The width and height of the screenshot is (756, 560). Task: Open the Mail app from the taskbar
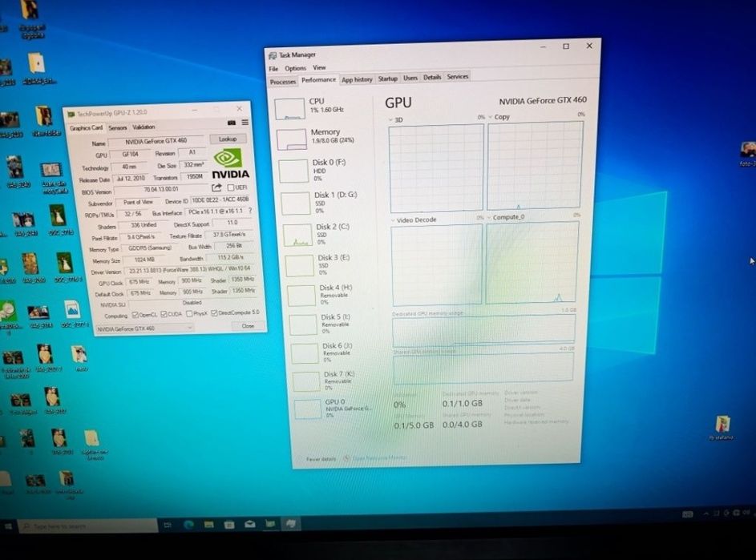(x=250, y=524)
